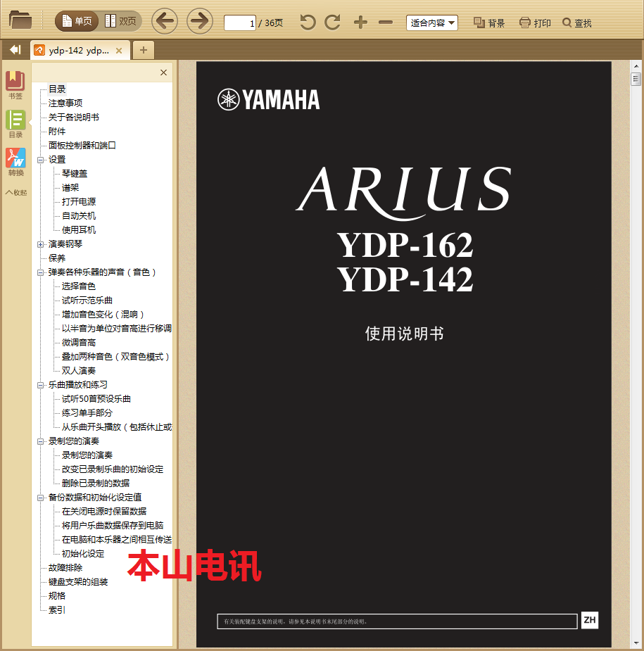The image size is (644, 651).
Task: Rotate page clockwise
Action: tap(333, 22)
